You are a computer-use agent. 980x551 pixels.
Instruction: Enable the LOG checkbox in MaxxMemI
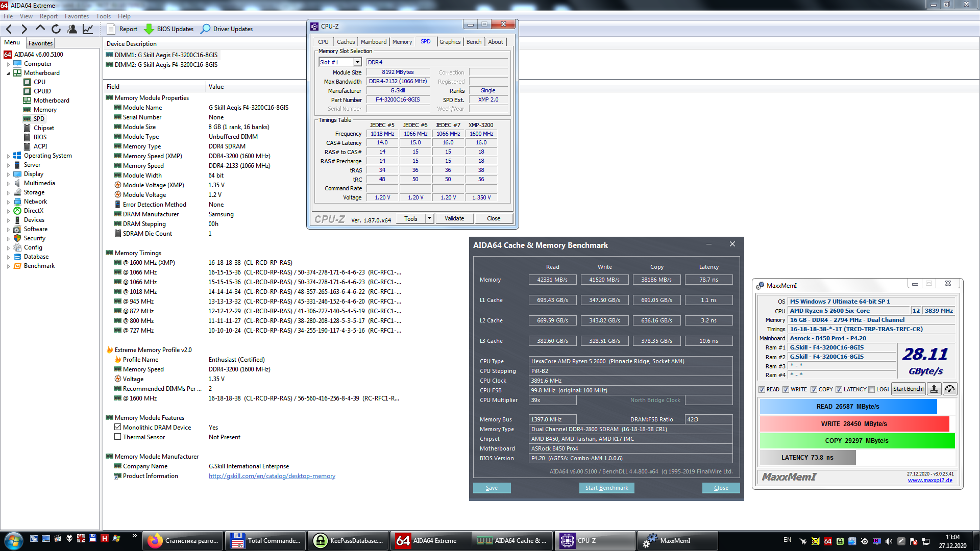tap(872, 389)
